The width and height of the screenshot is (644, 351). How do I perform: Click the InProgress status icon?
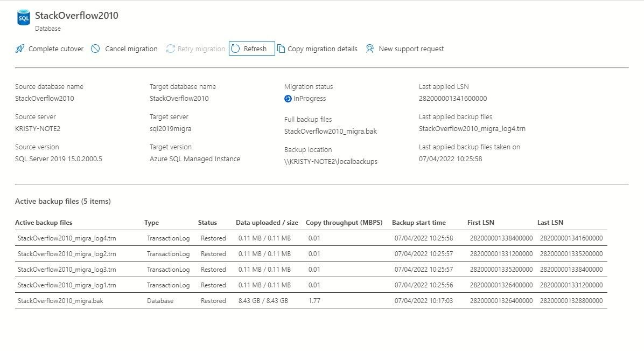[x=288, y=99]
